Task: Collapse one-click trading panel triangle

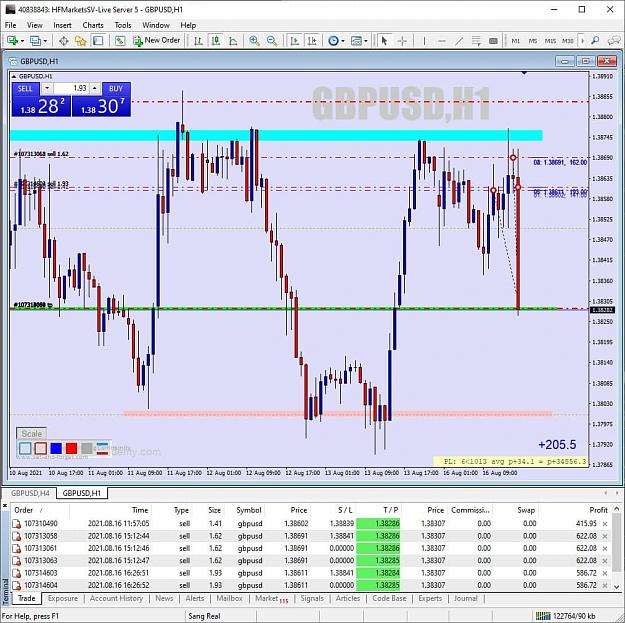Action: [x=14, y=76]
